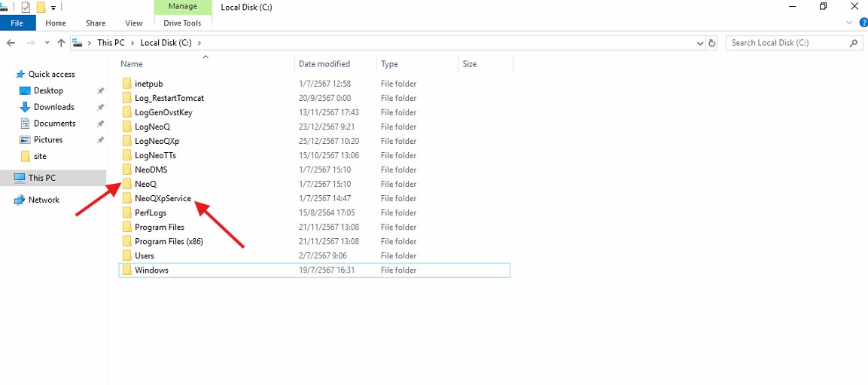Select the Downloads shortcut in Quick access

coord(53,107)
